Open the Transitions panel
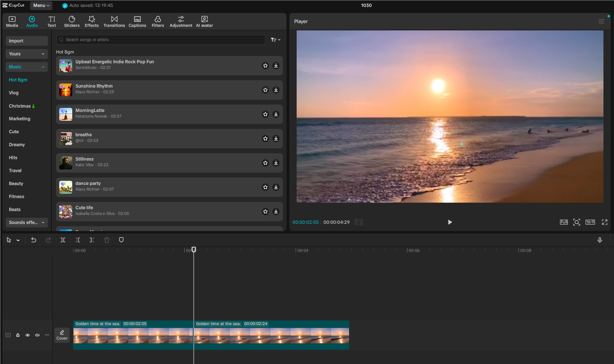The image size is (614, 364). 114,21
